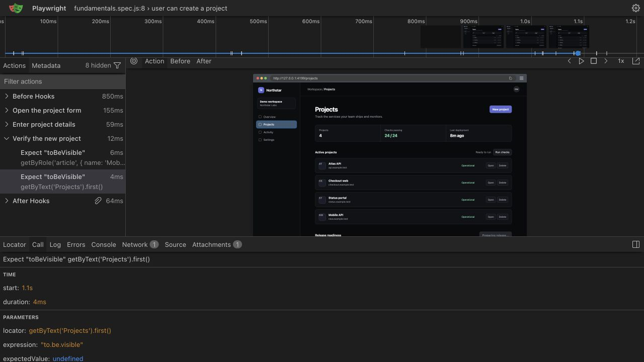644x362 pixels.
Task: Click the snapshot copy URL icon
Action: 510,78
